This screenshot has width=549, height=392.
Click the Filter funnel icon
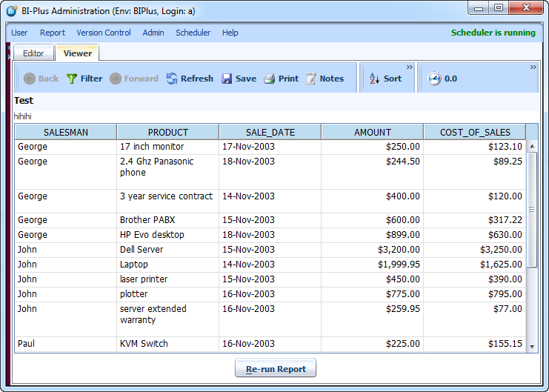(72, 79)
